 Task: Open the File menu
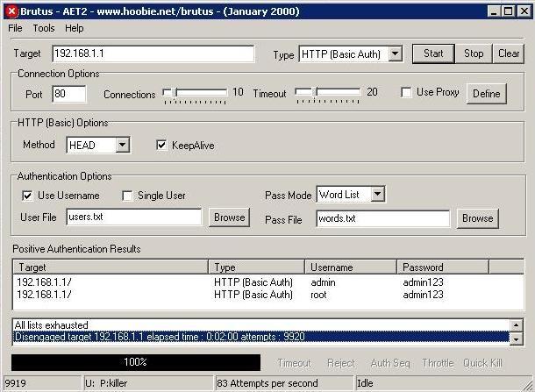click(15, 28)
